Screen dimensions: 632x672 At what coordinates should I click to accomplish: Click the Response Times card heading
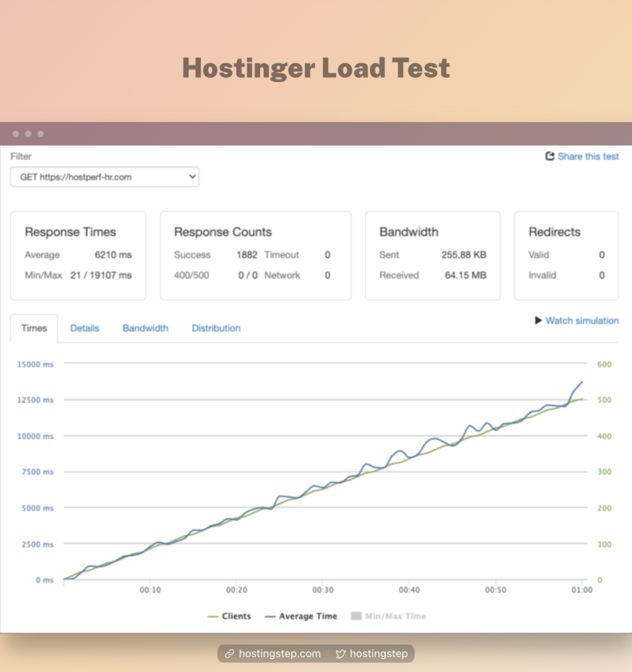tap(70, 232)
